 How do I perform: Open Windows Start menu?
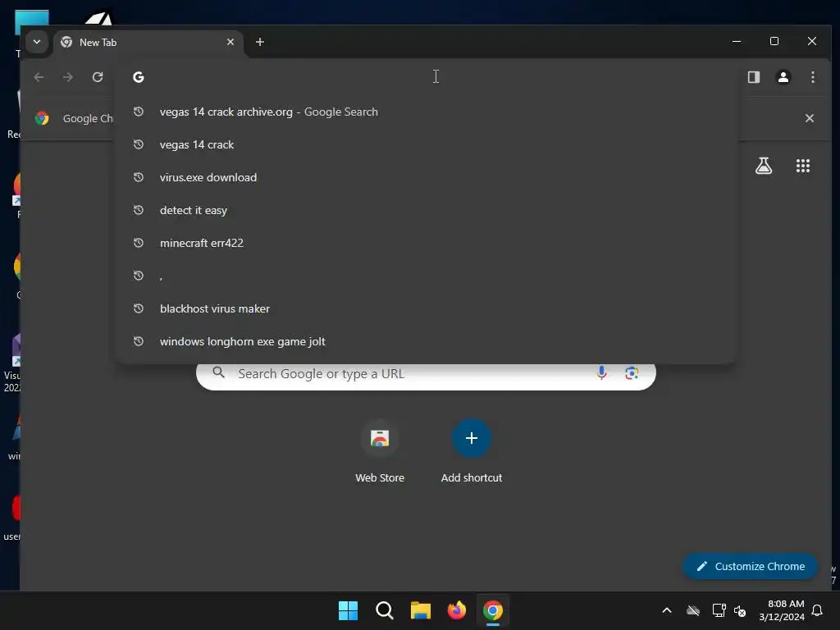(x=348, y=610)
